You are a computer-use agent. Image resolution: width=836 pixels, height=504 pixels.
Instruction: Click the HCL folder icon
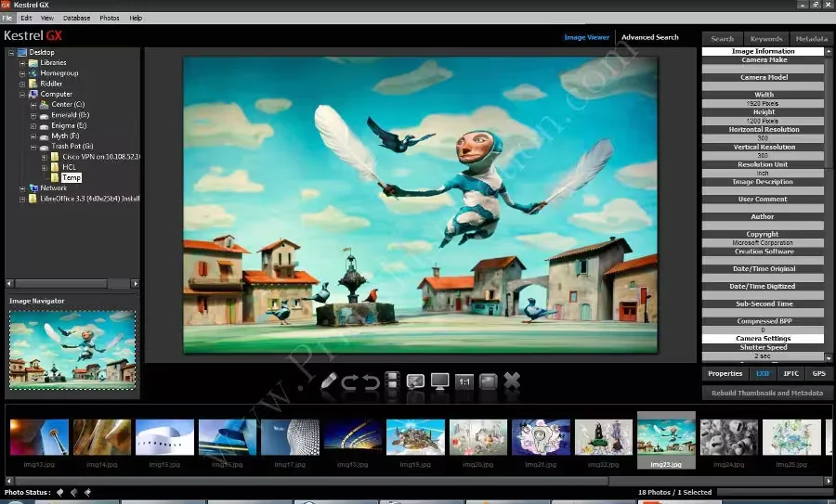point(55,167)
